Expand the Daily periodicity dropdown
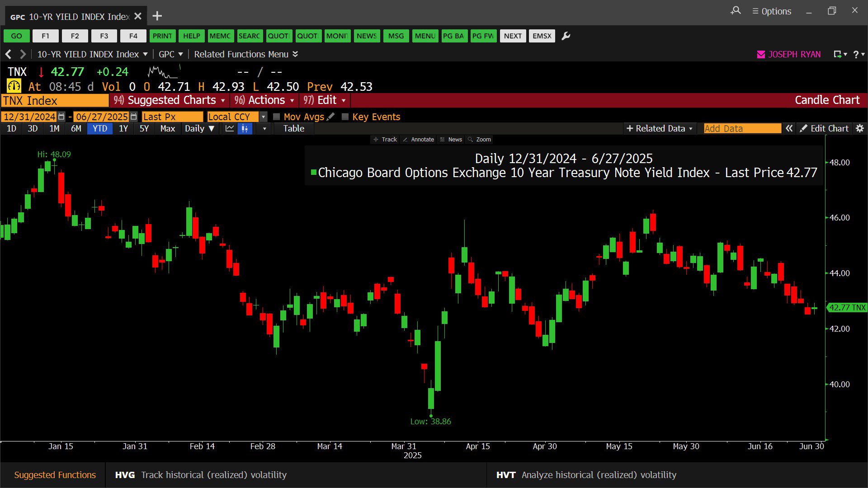This screenshot has height=488, width=868. click(199, 129)
